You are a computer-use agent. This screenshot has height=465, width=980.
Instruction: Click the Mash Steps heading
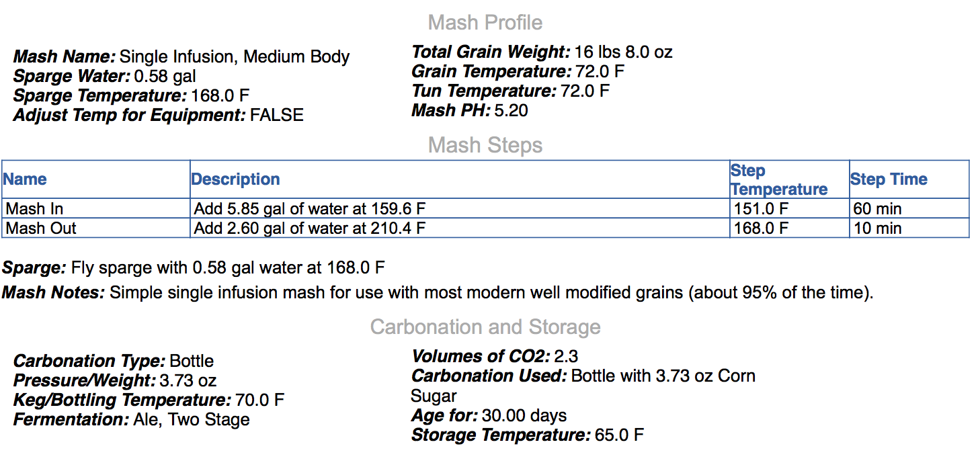485,145
